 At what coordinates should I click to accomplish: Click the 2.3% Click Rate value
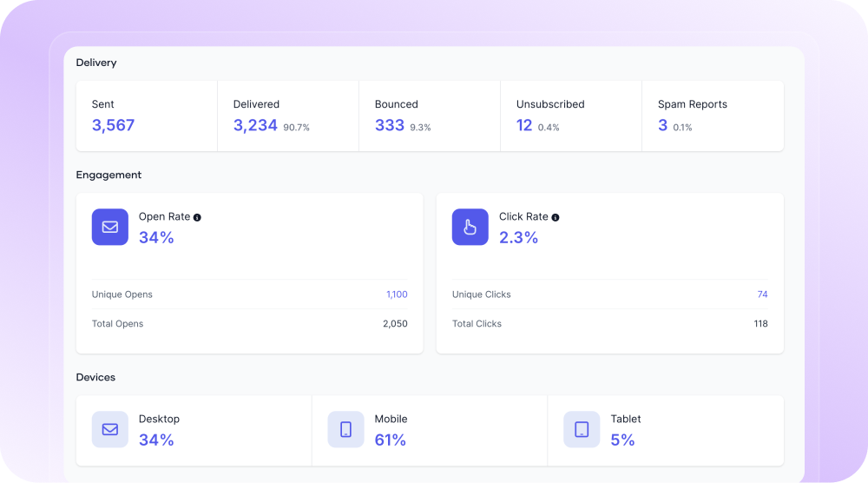(x=518, y=238)
